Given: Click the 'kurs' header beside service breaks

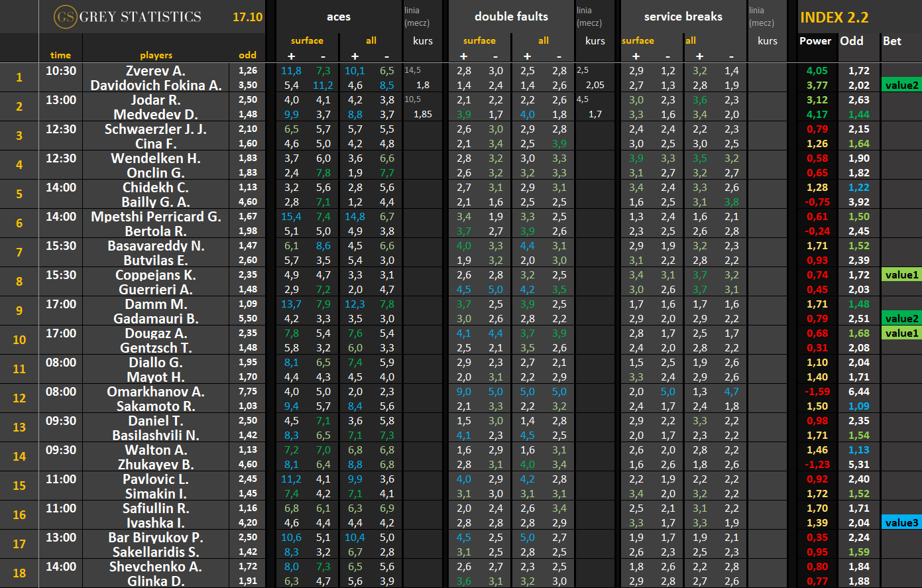Looking at the screenshot, I should pyautogui.click(x=768, y=41).
